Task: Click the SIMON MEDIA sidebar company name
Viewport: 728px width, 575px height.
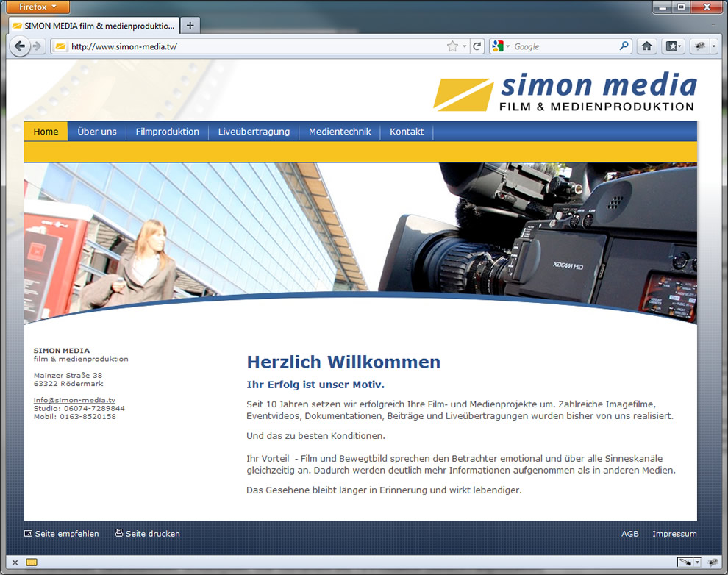Action: 62,351
